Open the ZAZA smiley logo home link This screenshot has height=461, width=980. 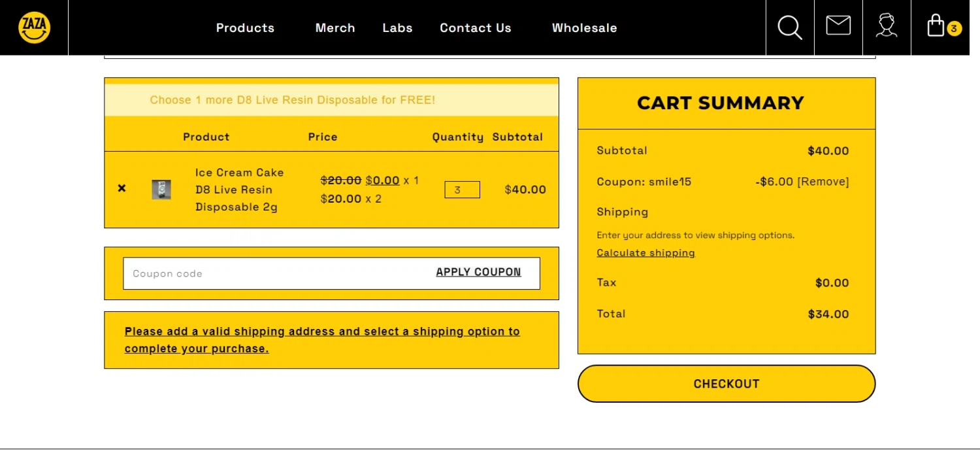tap(34, 27)
